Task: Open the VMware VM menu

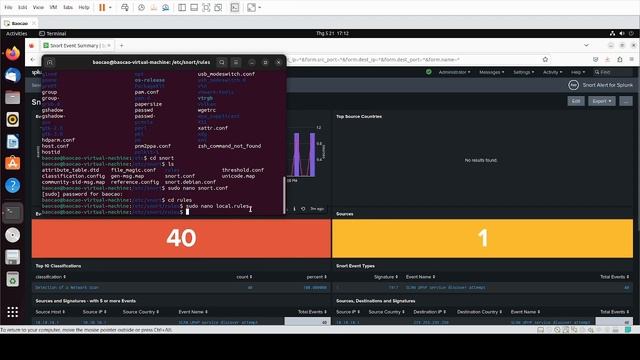Action: pyautogui.click(x=53, y=7)
